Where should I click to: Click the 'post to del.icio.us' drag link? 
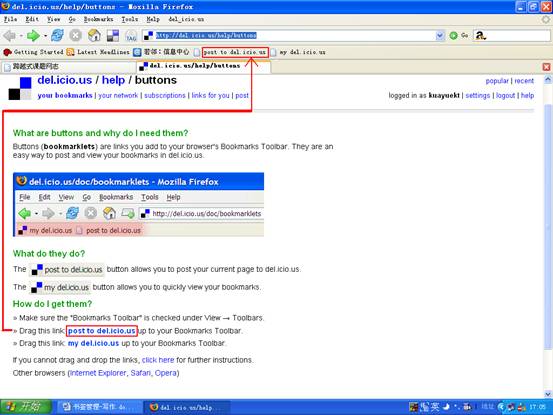(x=102, y=331)
